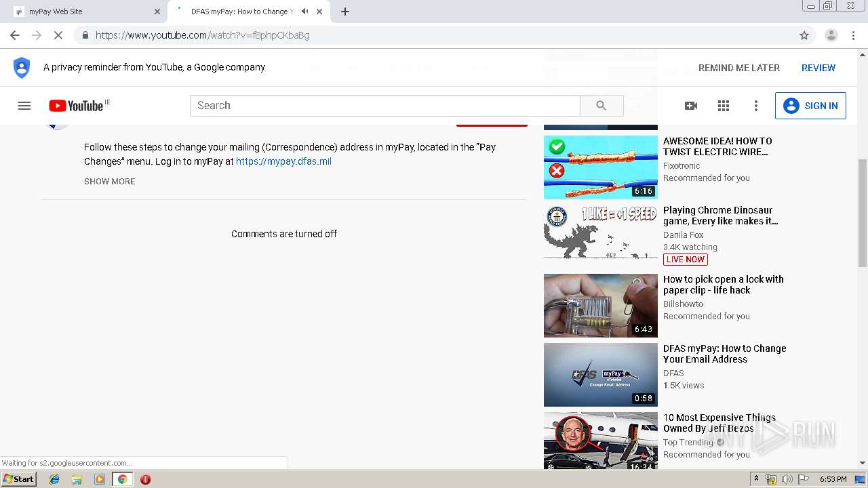Open the Billshowto channel name
Viewport: 868px width, 488px height.
tap(683, 304)
